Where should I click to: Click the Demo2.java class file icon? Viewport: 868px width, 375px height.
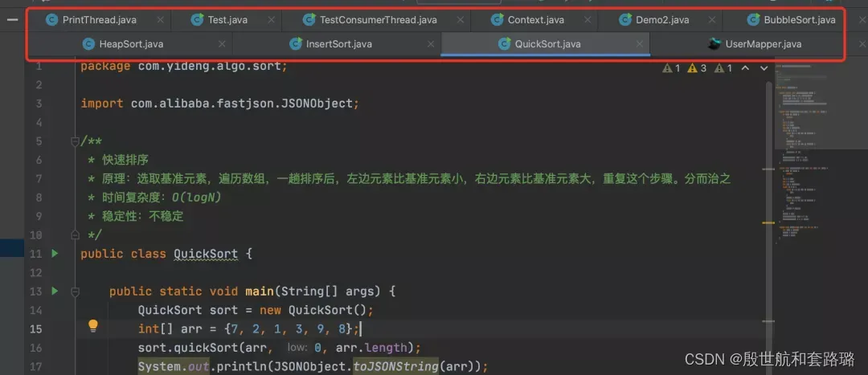625,20
